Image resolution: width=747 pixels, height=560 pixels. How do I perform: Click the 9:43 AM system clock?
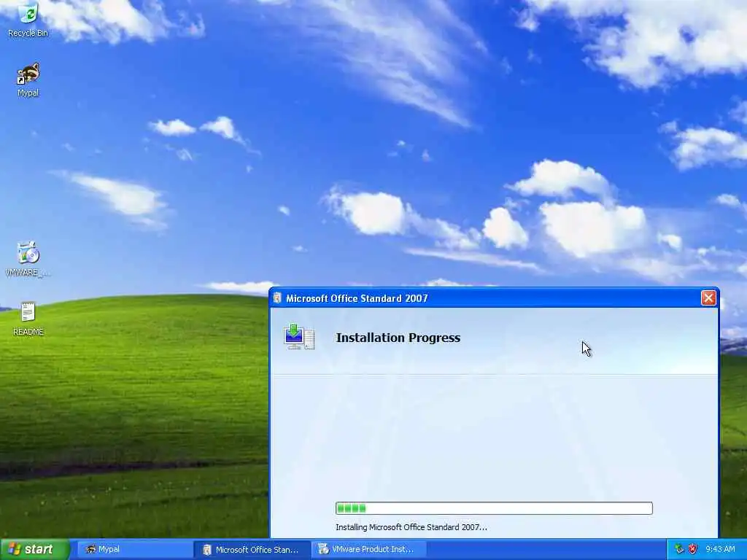pos(720,549)
